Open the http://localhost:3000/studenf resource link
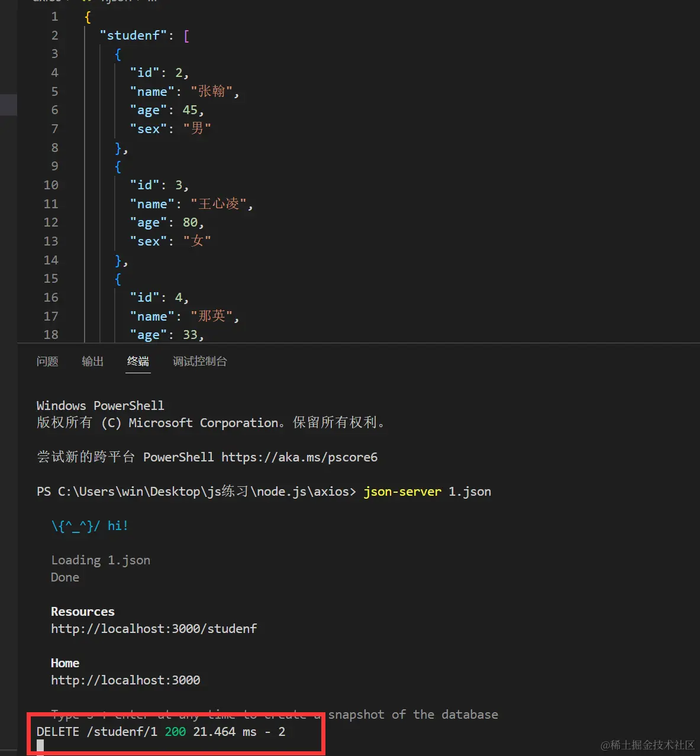 click(154, 628)
